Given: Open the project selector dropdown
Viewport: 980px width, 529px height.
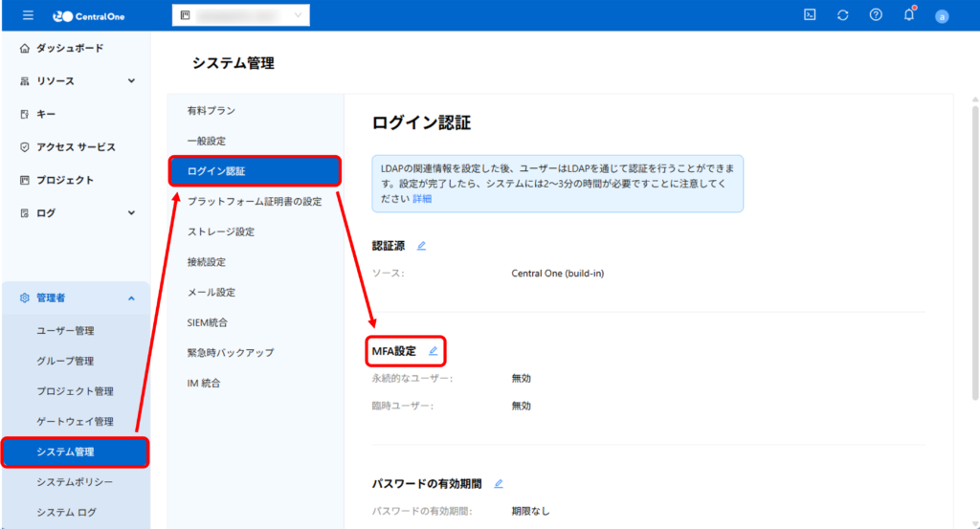Looking at the screenshot, I should point(241,15).
